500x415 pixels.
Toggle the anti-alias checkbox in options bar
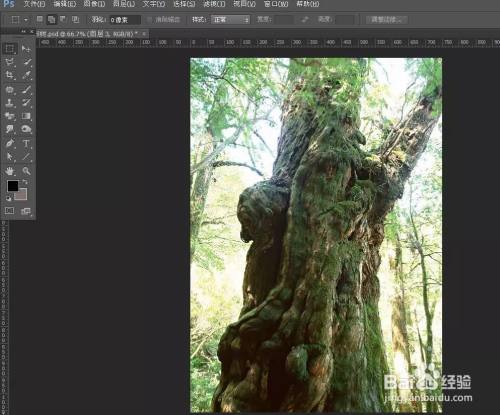tap(149, 19)
